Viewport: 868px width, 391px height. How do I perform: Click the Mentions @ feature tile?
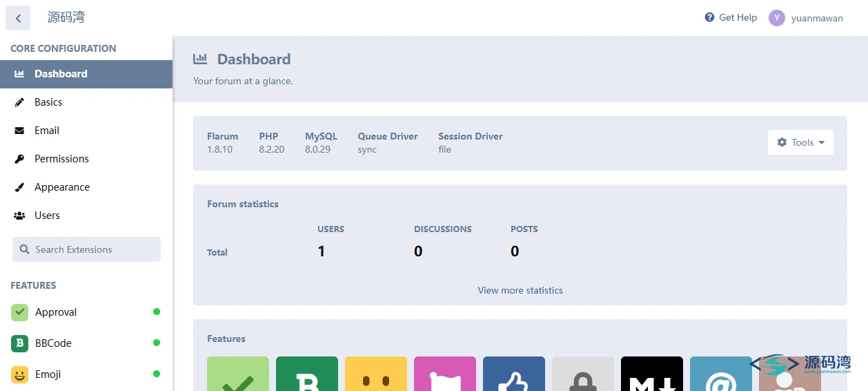pos(721,374)
